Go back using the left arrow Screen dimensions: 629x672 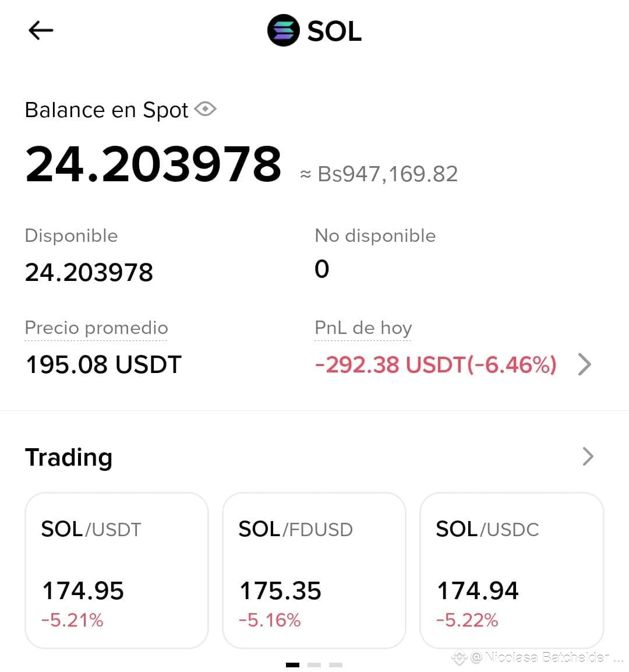click(x=41, y=30)
